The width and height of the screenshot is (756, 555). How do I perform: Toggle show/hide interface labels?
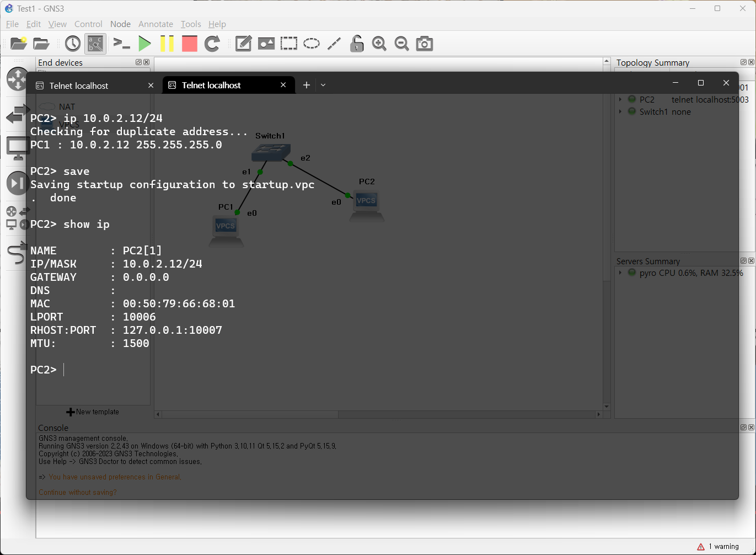point(95,44)
